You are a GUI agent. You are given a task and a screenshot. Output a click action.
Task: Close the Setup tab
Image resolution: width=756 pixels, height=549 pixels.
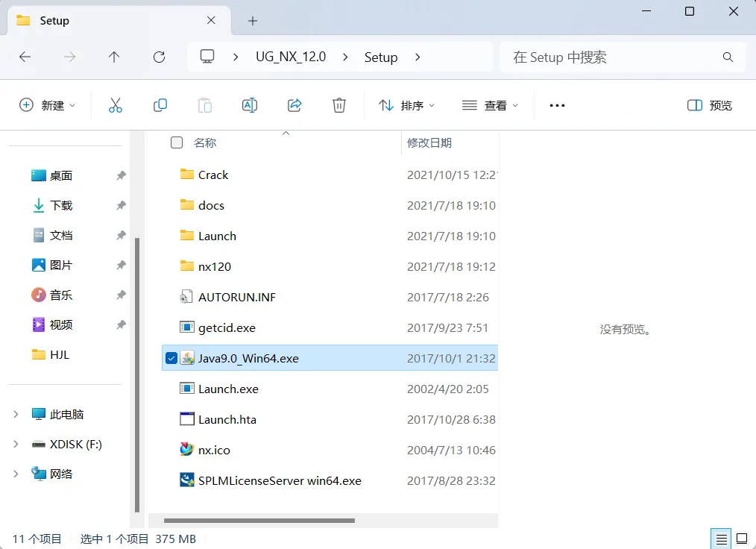tap(211, 20)
